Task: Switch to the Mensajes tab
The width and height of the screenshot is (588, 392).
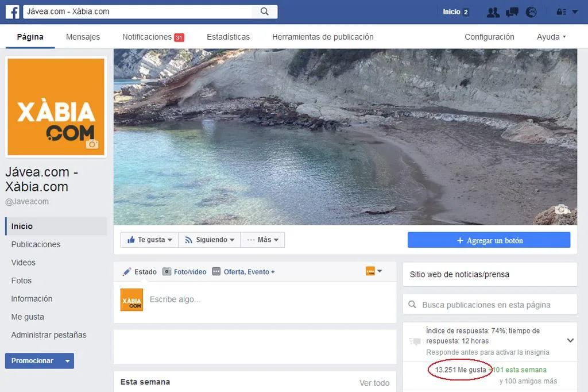Action: [83, 37]
